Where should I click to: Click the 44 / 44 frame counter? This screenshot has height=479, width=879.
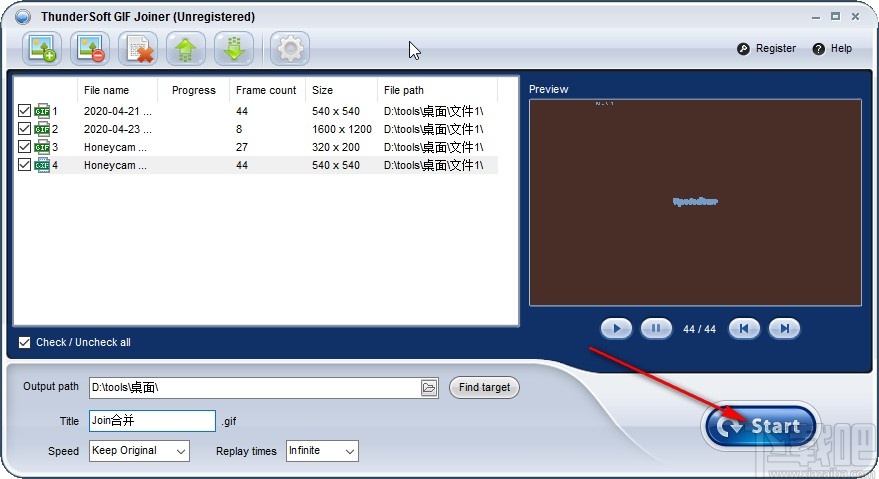[699, 329]
